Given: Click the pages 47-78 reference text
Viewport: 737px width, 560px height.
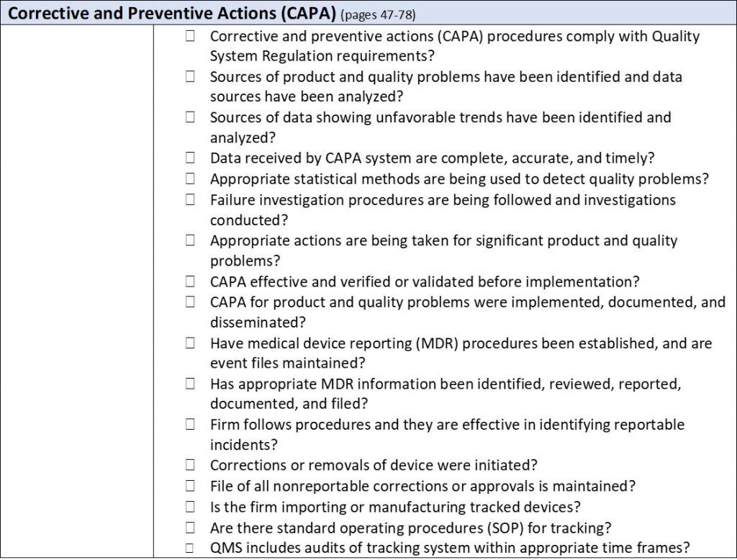Looking at the screenshot, I should pos(379,15).
